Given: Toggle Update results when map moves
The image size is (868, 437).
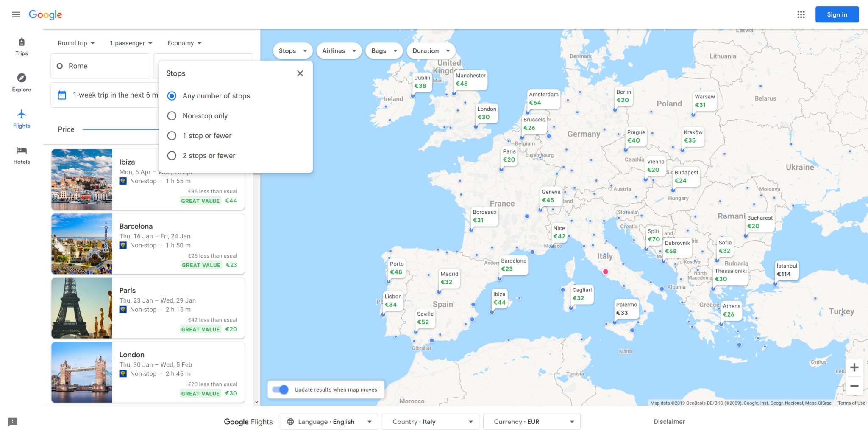Looking at the screenshot, I should coord(280,389).
